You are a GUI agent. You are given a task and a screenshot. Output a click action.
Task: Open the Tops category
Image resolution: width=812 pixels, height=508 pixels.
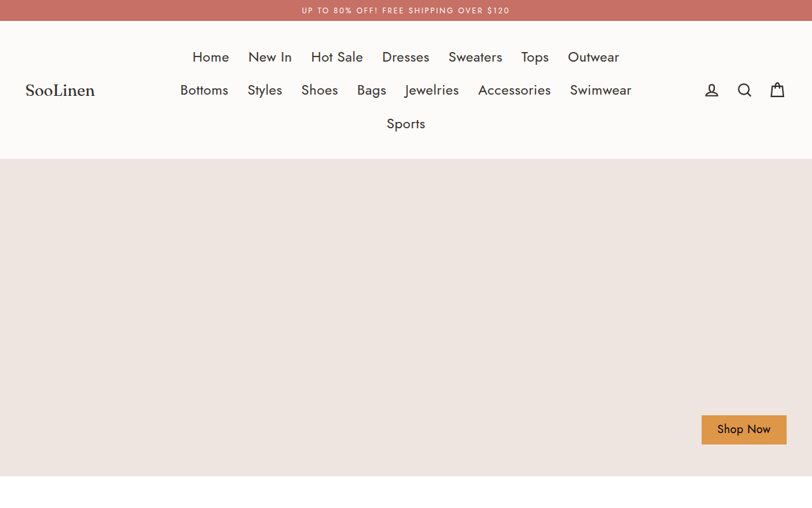pos(535,57)
